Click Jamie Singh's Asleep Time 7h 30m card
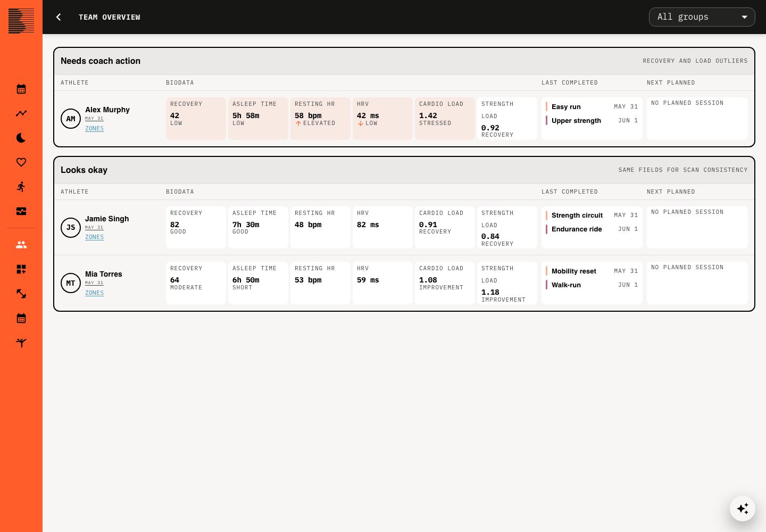The height and width of the screenshot is (532, 766). (258, 227)
